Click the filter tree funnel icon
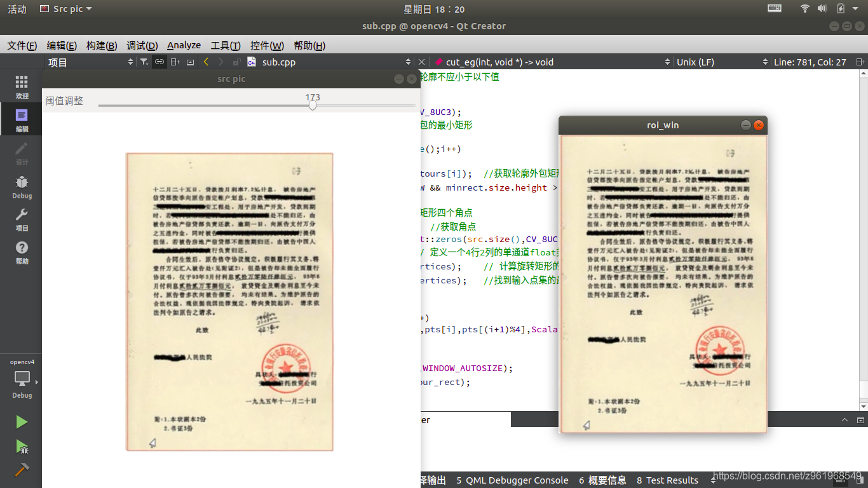 point(144,62)
